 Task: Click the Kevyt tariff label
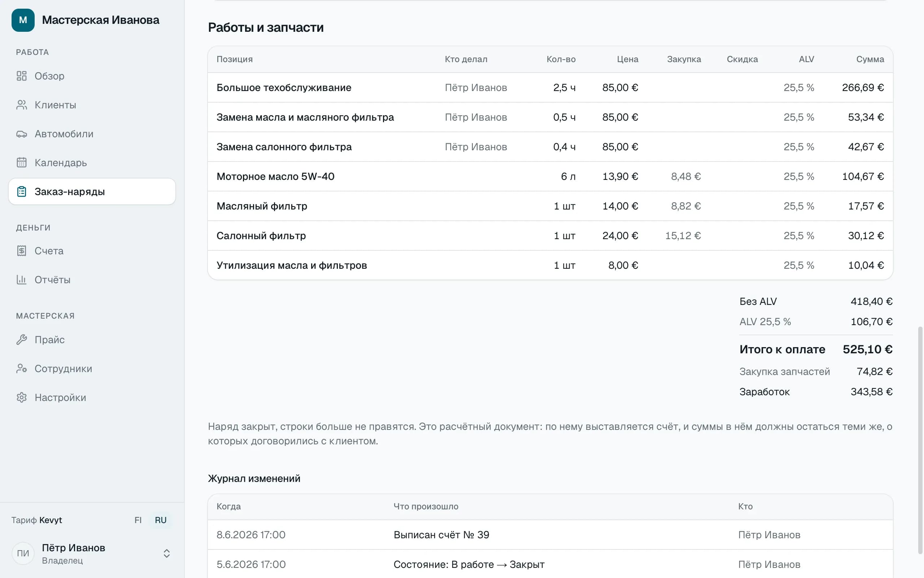tap(51, 520)
